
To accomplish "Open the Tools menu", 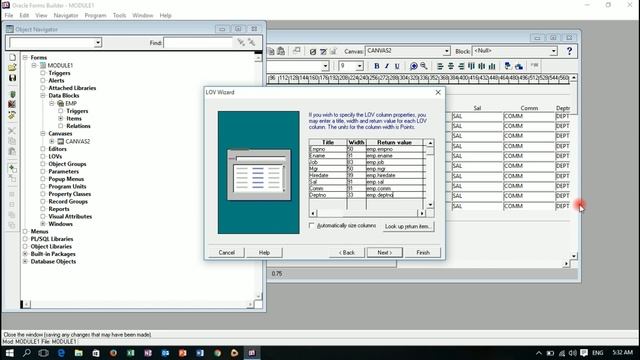I will [x=119, y=16].
